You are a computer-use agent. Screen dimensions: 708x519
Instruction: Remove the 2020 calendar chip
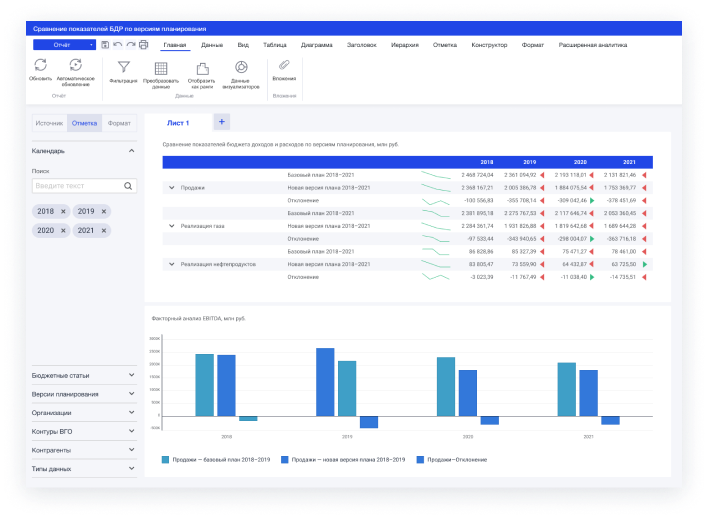click(x=63, y=230)
